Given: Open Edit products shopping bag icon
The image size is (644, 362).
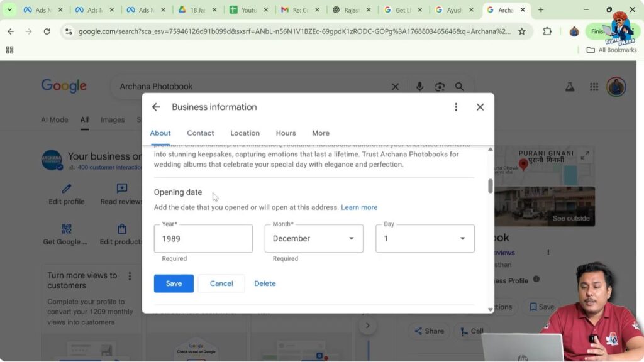Looking at the screenshot, I should click(121, 229).
